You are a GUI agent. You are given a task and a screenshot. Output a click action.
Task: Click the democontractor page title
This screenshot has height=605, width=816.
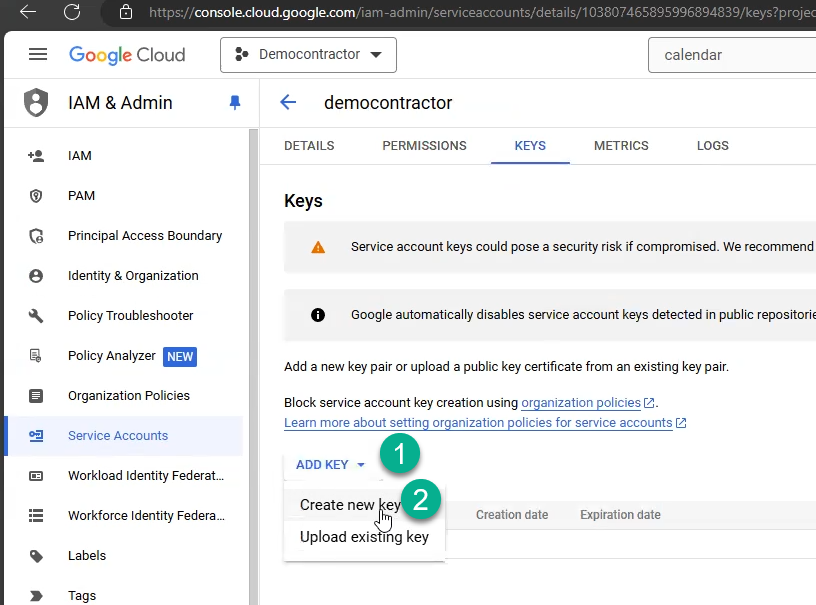tap(388, 103)
